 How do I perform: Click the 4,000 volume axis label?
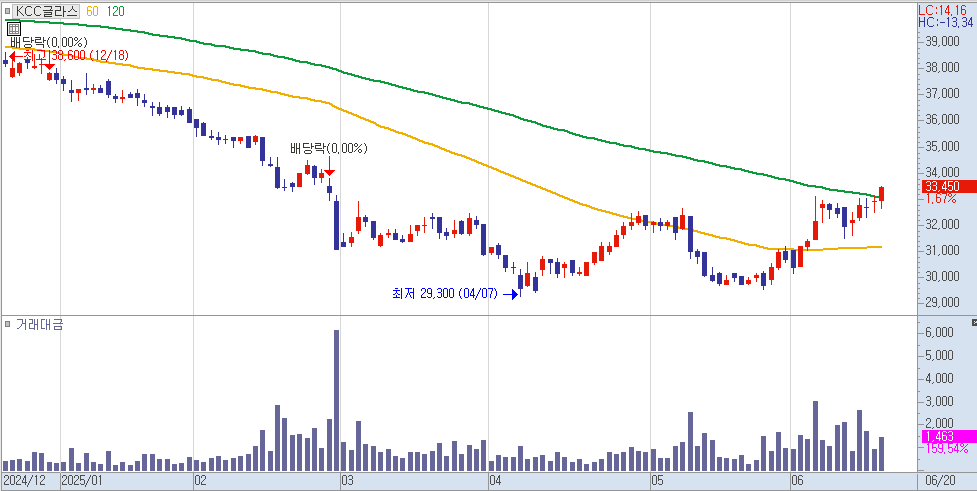[x=939, y=378]
